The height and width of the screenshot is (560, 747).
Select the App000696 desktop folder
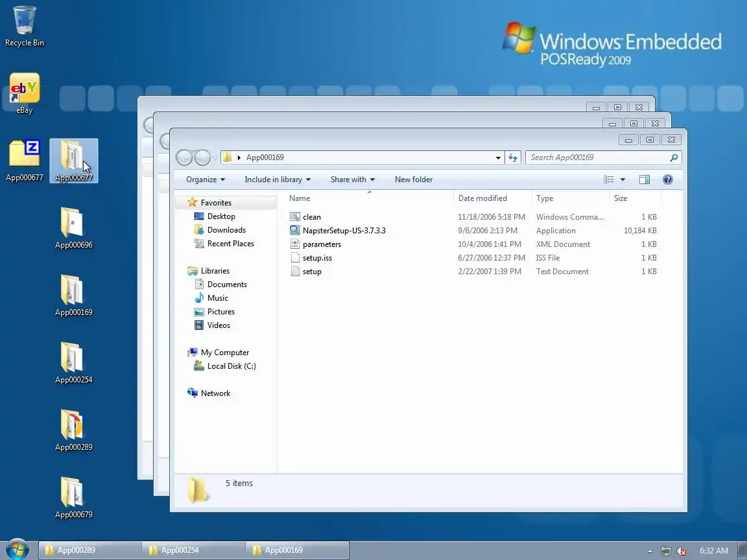[73, 228]
